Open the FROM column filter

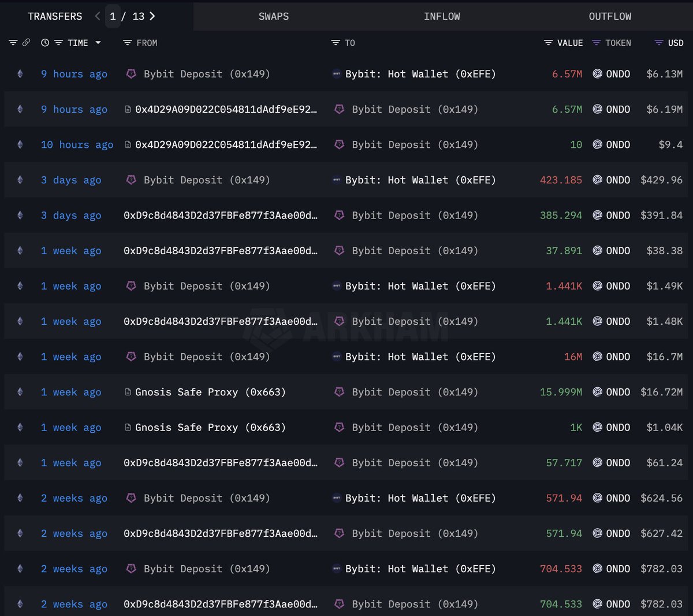tap(128, 43)
